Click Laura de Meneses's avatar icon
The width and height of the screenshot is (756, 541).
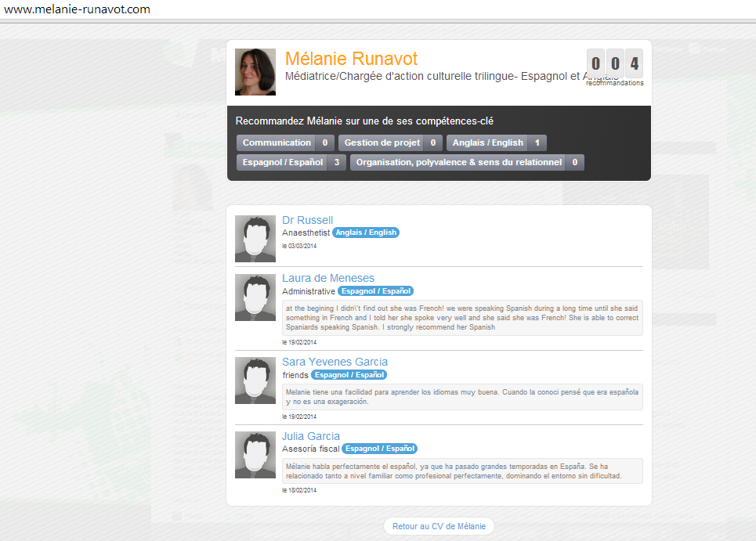click(x=255, y=298)
